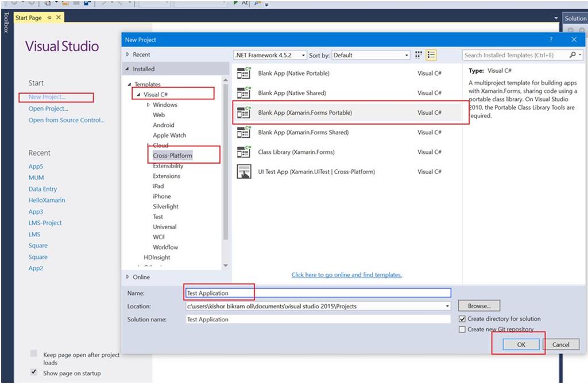Uncheck Show page on startup
Screen dimensions: 588x384
point(34,371)
